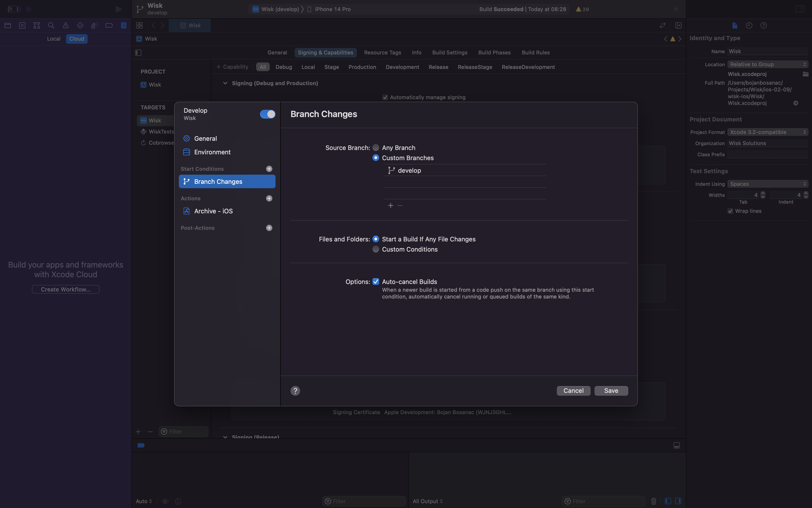Select the Archive - iOS action
The image size is (812, 508).
(227, 211)
